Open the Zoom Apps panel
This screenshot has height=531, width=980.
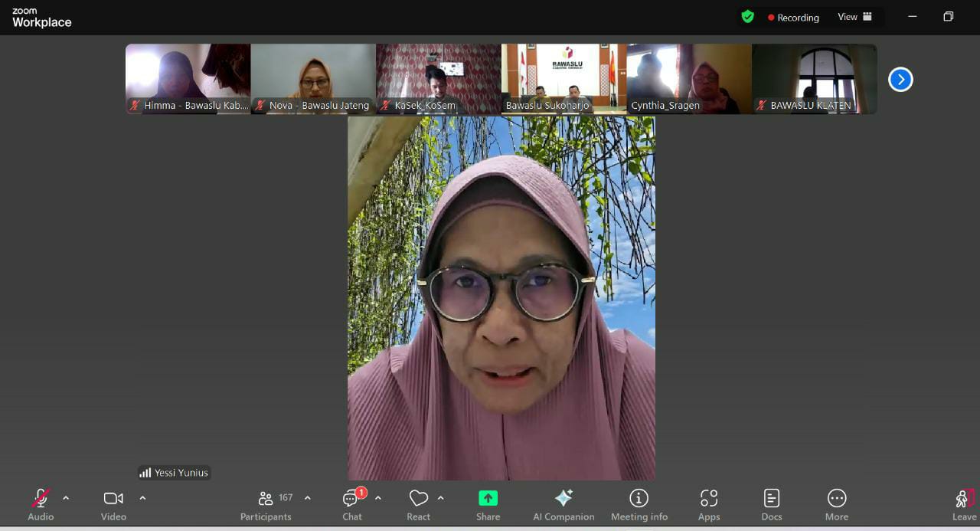point(708,503)
